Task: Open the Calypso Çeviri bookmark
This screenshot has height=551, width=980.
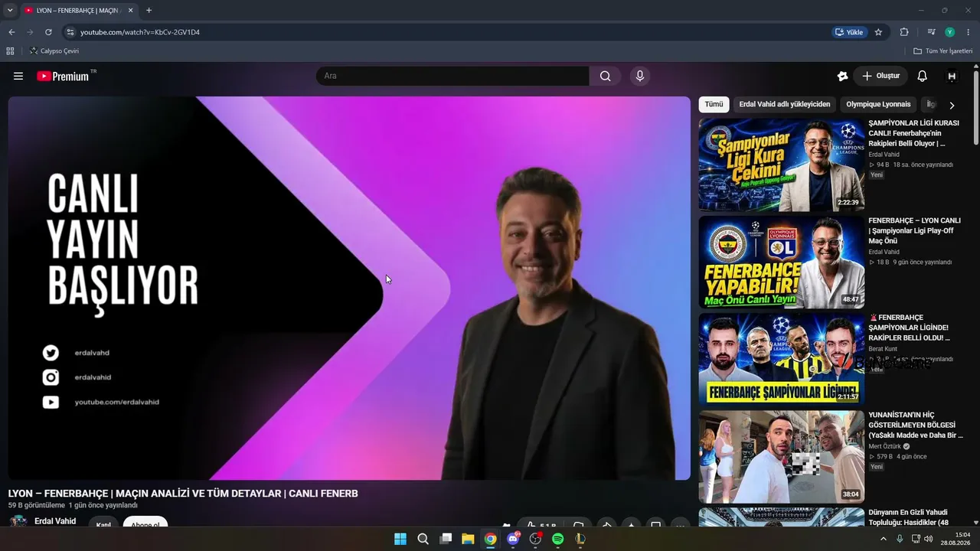Action: tap(54, 51)
